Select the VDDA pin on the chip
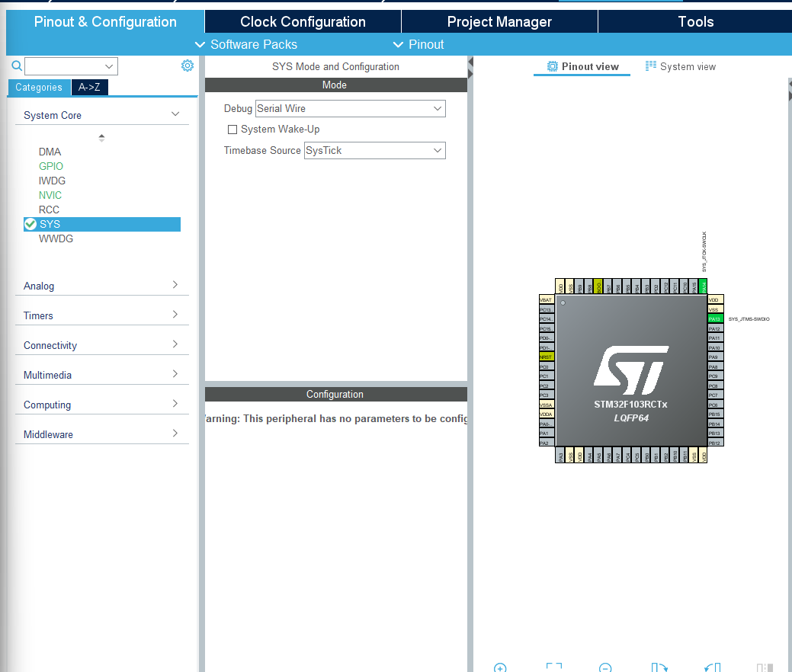The height and width of the screenshot is (672, 792). (547, 414)
